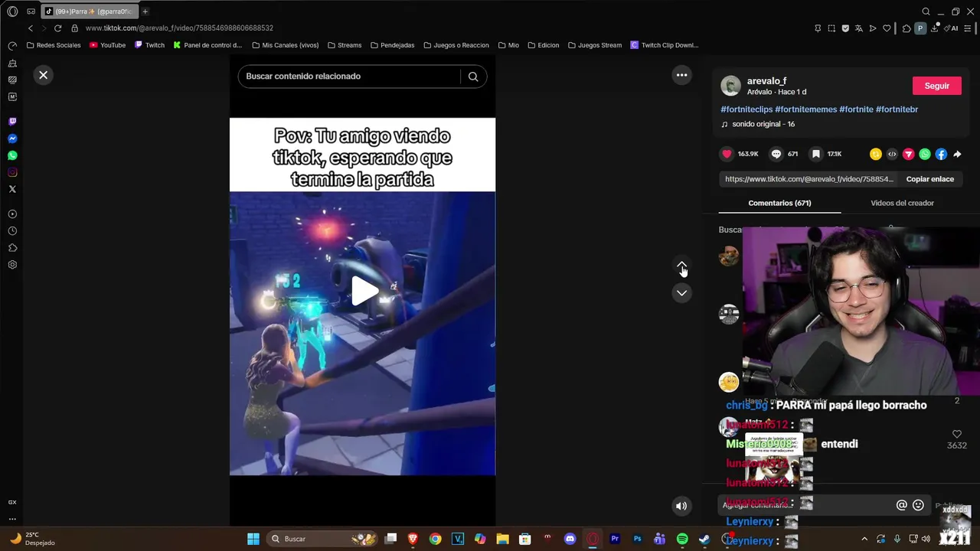Click Copiar enlace button
This screenshot has width=980, height=551.
click(x=929, y=179)
